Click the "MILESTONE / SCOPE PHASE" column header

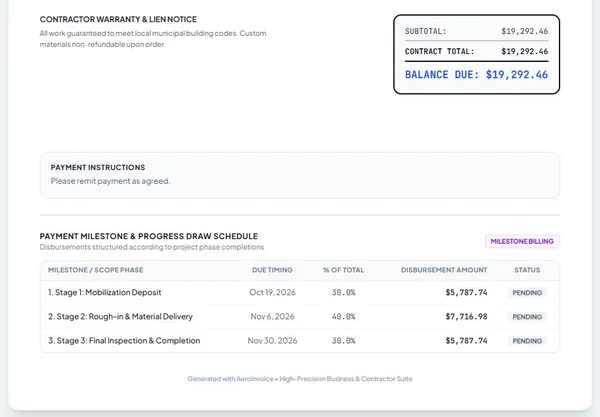[x=96, y=270]
